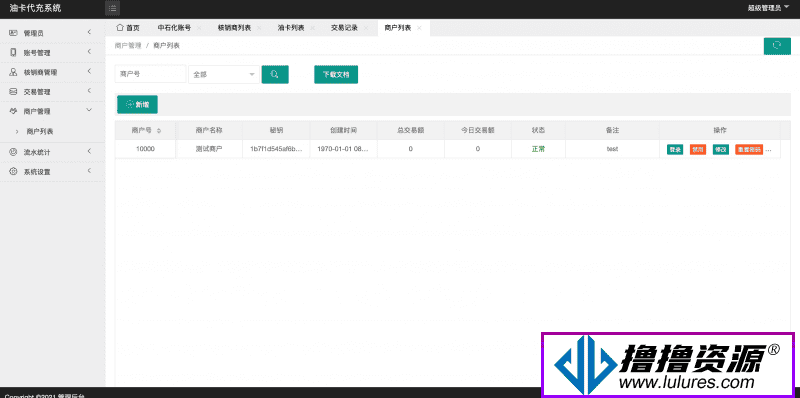This screenshot has height=398, width=800.
Task: Click the 密钥 cell 1b7f1d545af6b...
Action: pos(276,150)
